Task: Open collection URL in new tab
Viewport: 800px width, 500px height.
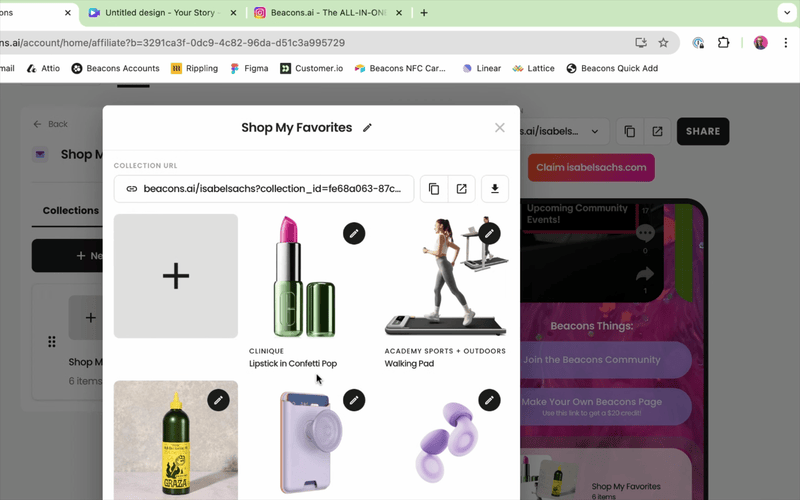Action: [x=461, y=189]
